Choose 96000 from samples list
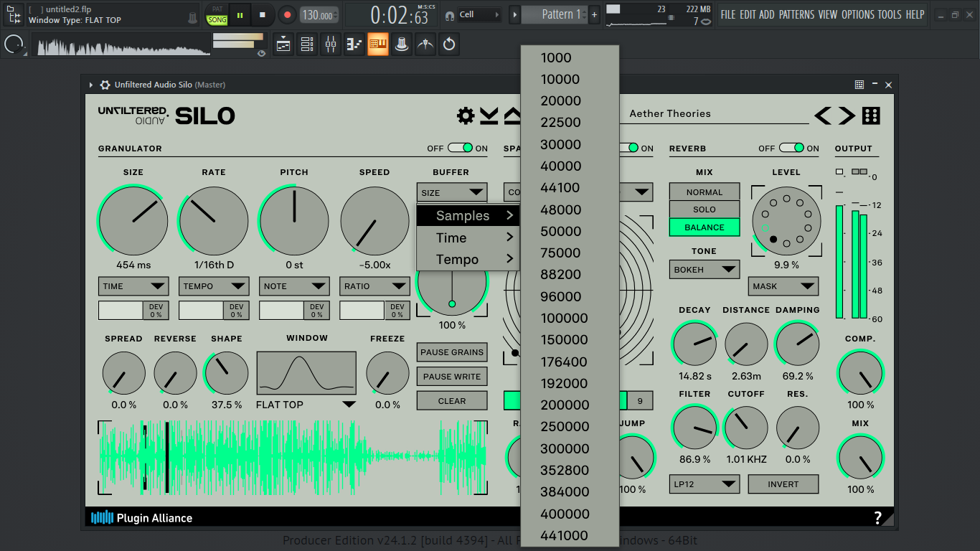The height and width of the screenshot is (551, 980). 570,296
